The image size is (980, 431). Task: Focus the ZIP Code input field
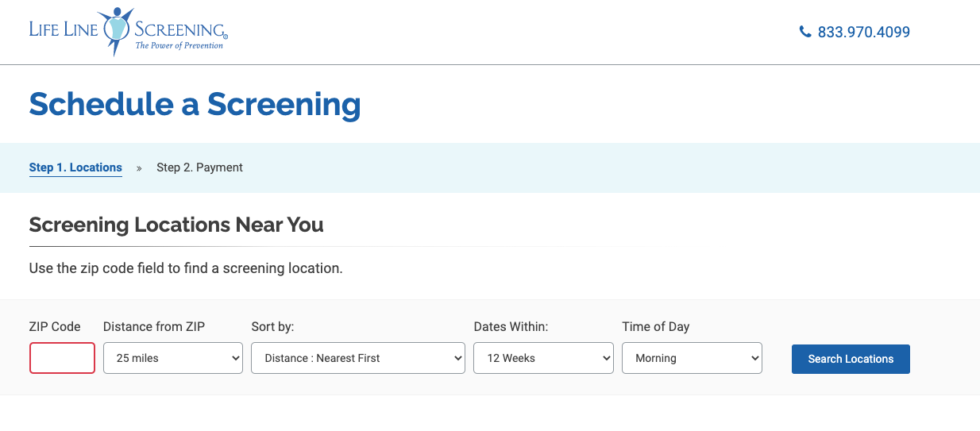62,358
